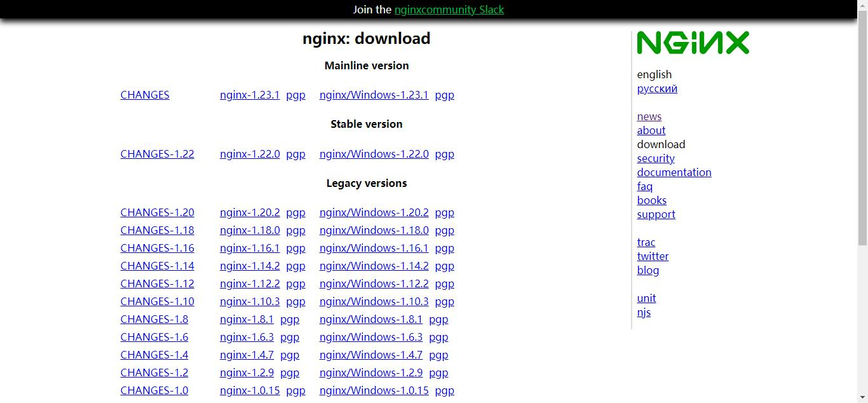Download nginx-1.14.2 source

(250, 266)
